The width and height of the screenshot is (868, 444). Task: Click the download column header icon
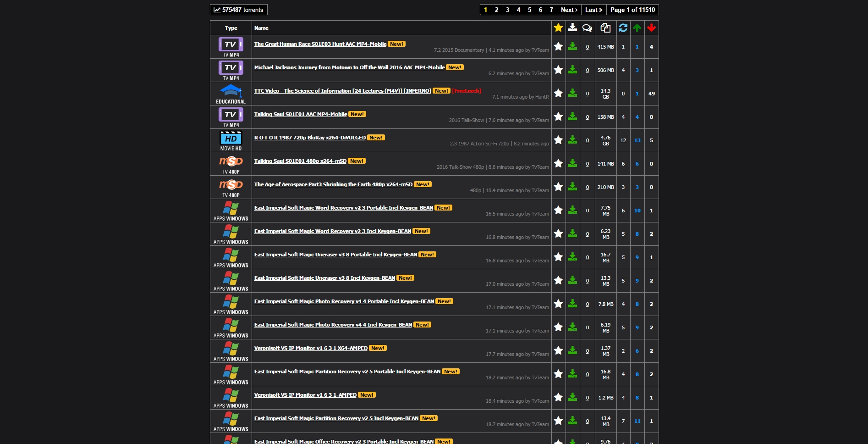click(x=572, y=28)
